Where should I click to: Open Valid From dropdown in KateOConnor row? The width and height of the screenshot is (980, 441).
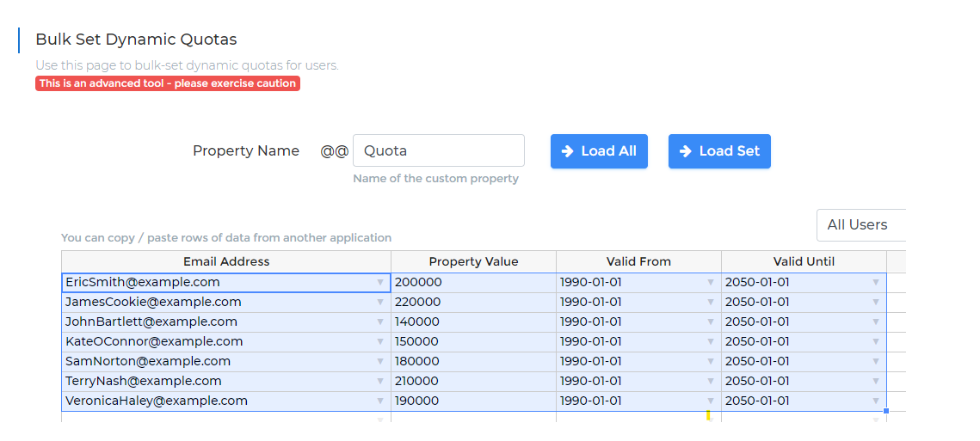coord(710,341)
